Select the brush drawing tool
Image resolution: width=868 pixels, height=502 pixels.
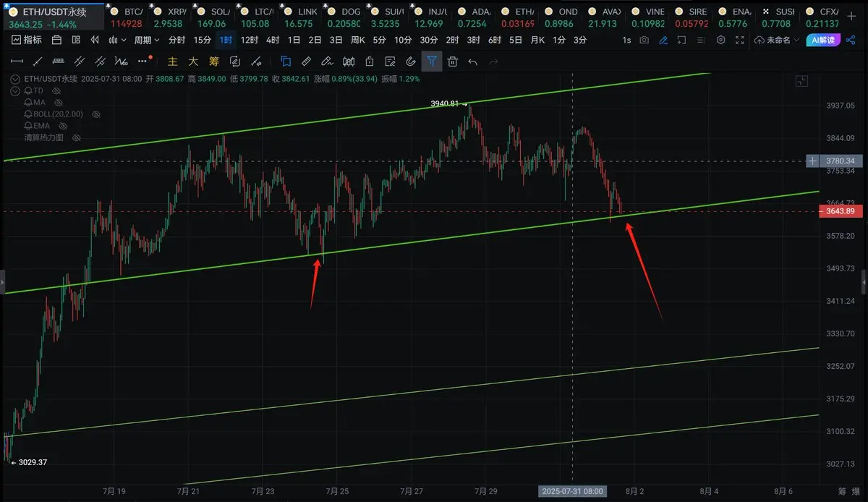tap(327, 61)
